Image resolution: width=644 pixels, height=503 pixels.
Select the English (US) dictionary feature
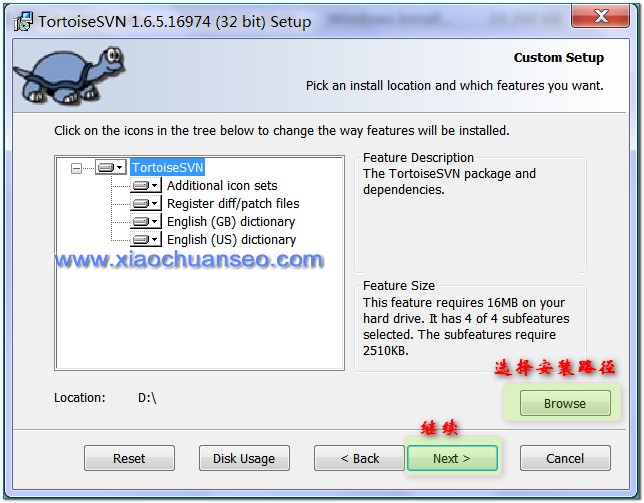232,239
